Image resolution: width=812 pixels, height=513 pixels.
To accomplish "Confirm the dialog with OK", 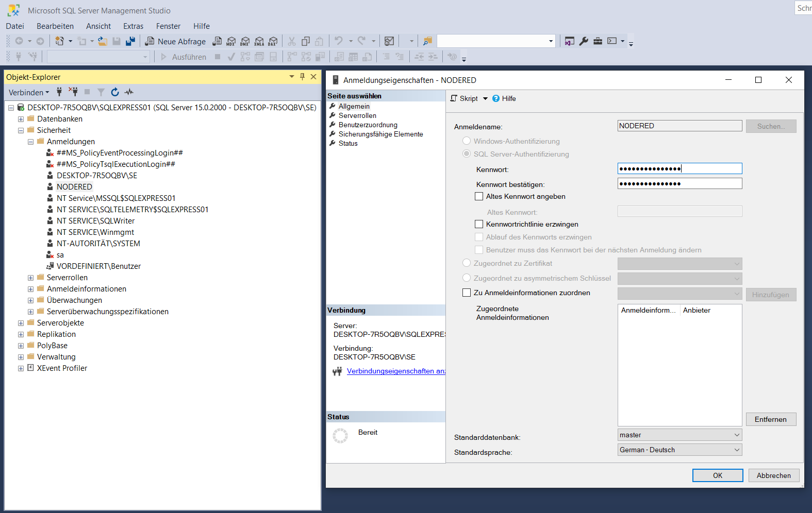I will click(718, 475).
